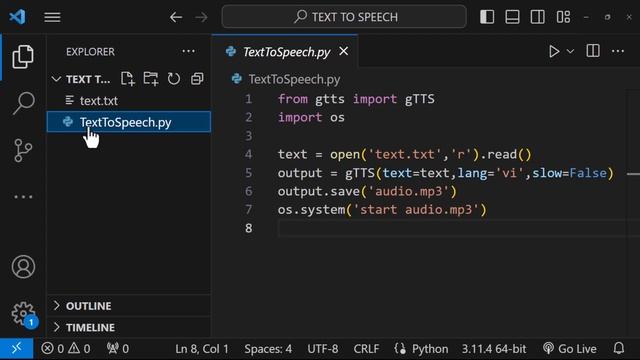Open Explorer views and more actions menu

[x=189, y=51]
